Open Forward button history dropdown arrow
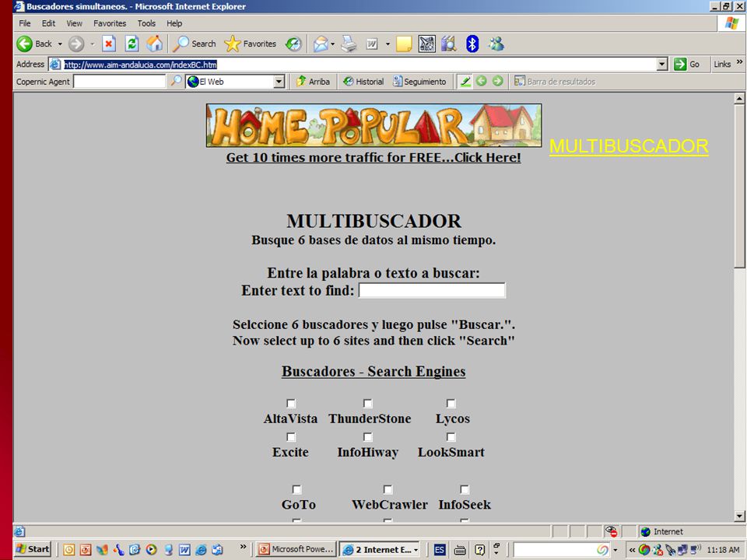747x560 pixels. (93, 44)
